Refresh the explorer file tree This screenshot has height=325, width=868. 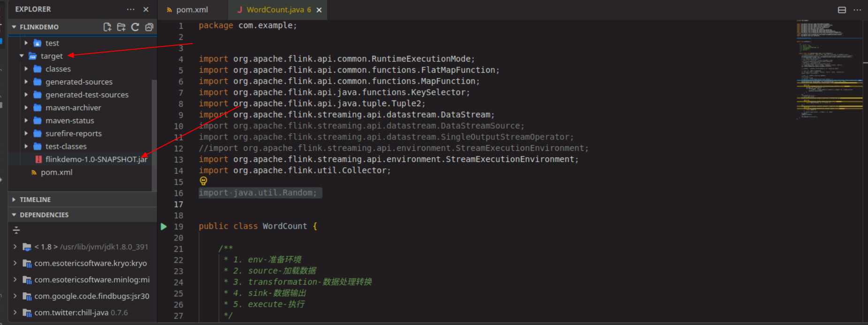pos(135,27)
